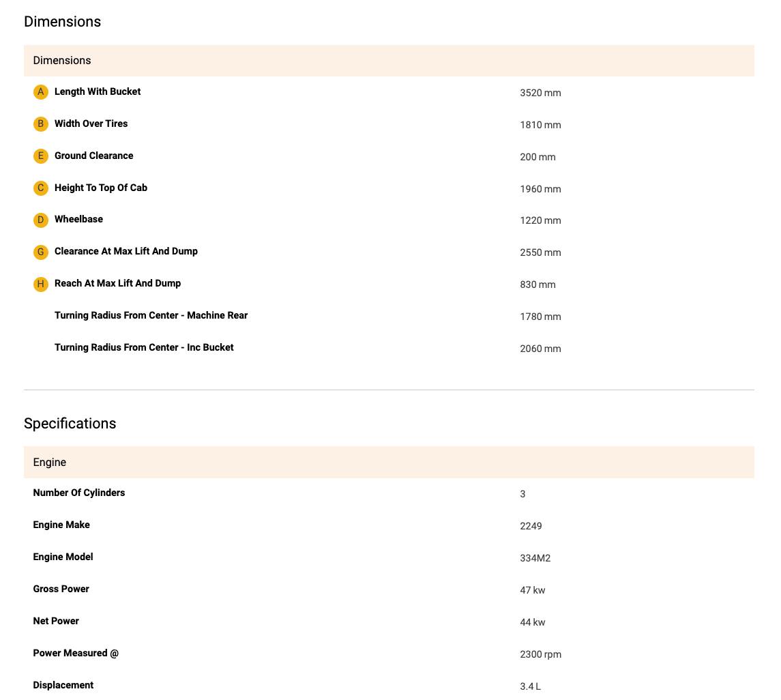Click the Displacement row label
781x700 pixels.
63,685
